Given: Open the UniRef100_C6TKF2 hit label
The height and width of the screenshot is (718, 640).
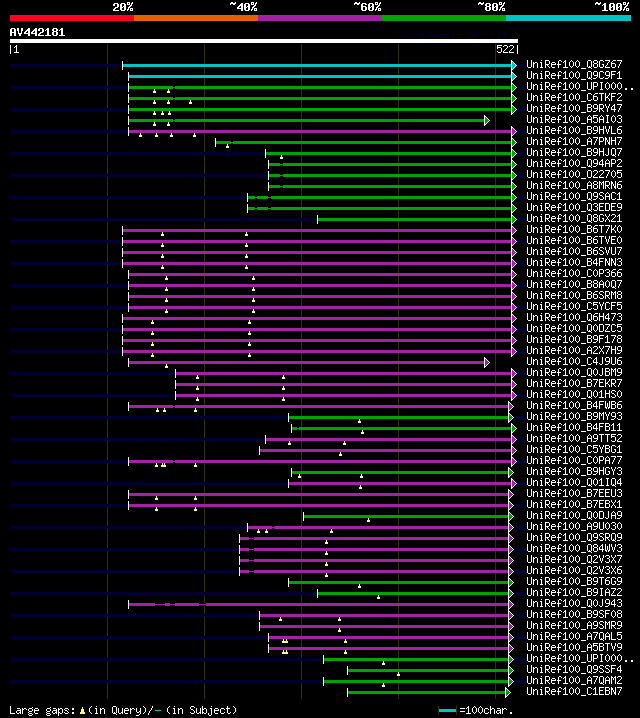Looking at the screenshot, I should point(574,98).
